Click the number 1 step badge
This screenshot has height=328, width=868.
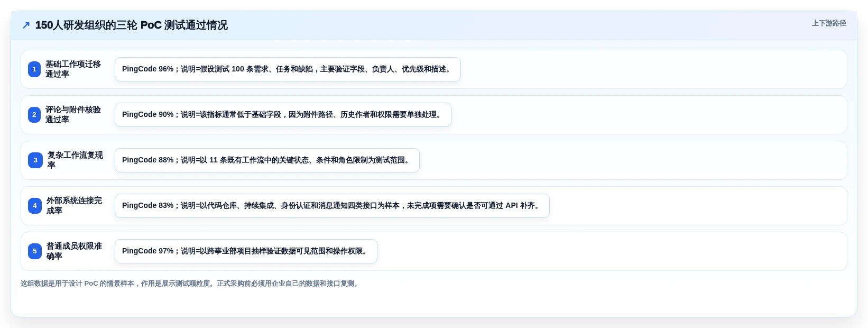click(34, 69)
